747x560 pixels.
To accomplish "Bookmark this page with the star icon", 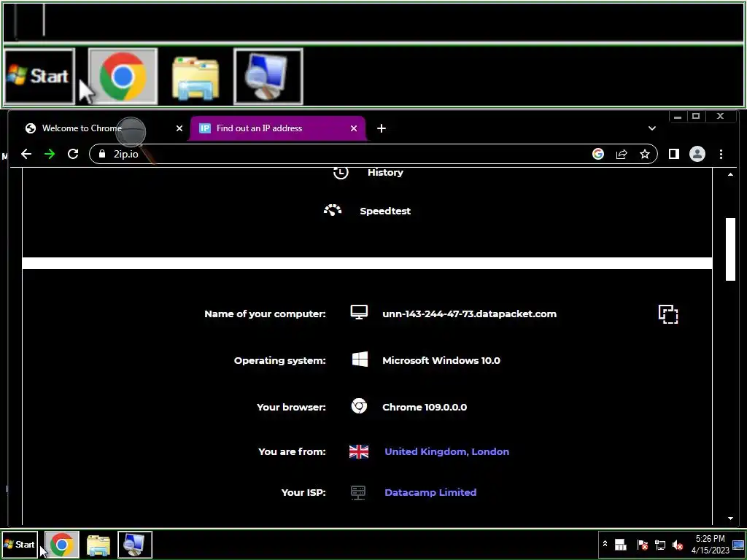I will (645, 154).
